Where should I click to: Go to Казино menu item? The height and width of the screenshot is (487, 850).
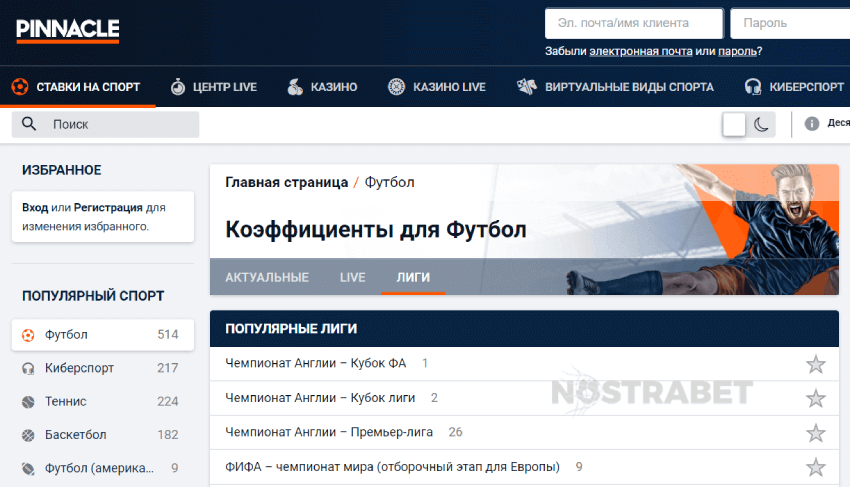click(322, 87)
